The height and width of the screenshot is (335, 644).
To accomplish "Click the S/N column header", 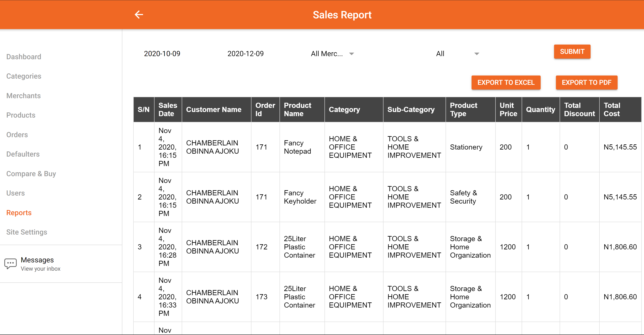I will pos(144,110).
